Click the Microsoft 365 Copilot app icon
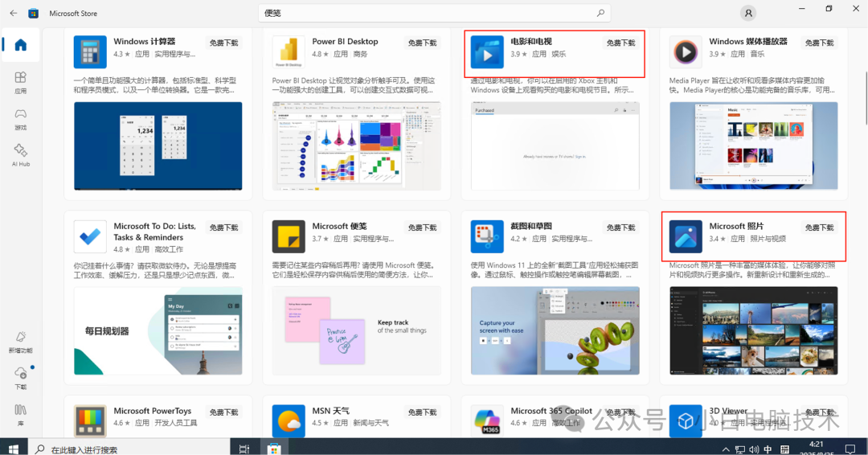Screen dimensions: 868x455 click(x=487, y=421)
